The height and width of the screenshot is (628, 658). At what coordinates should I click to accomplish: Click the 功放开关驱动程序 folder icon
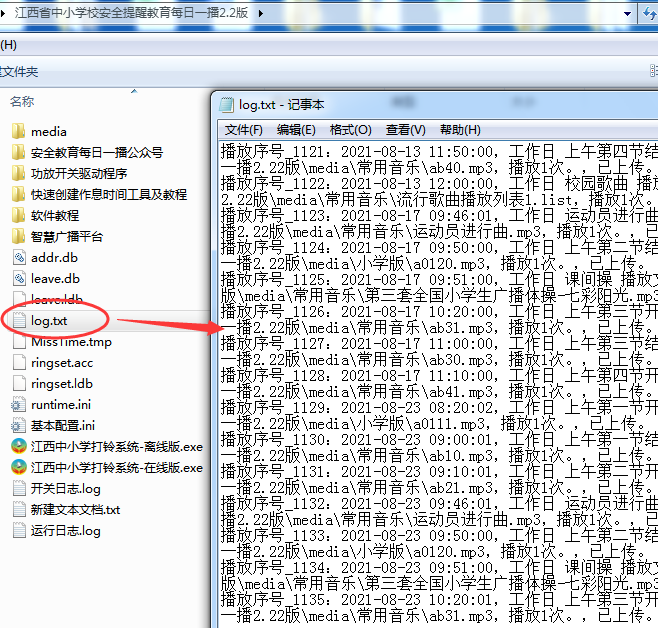pos(18,174)
